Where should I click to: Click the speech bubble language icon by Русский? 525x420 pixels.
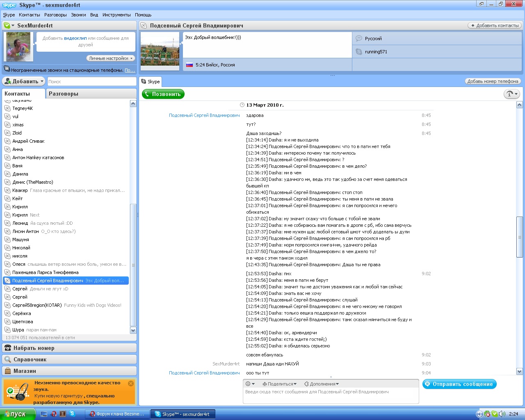click(x=359, y=39)
